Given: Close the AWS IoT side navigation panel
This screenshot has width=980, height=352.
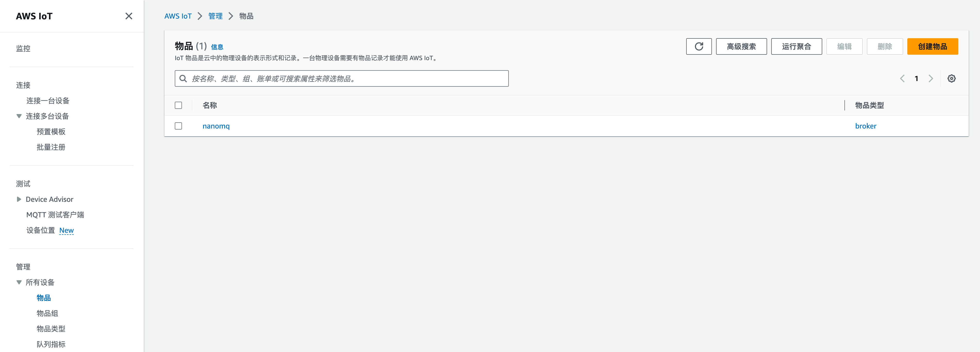Looking at the screenshot, I should click(x=129, y=16).
